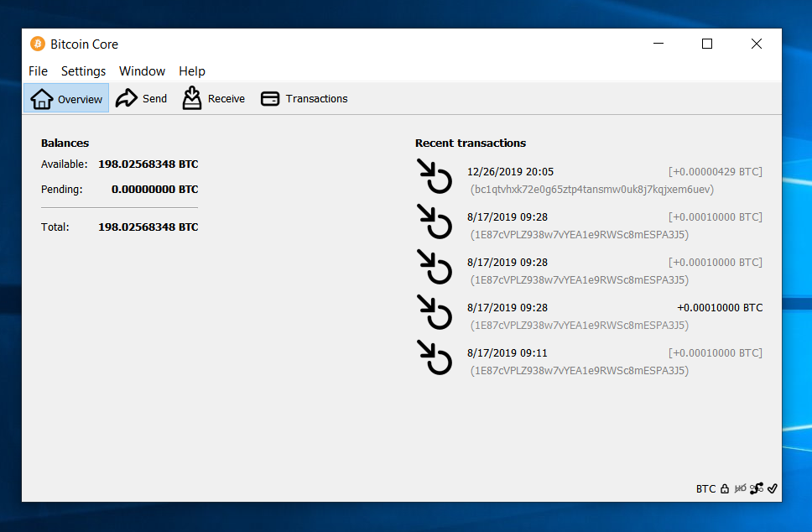Open the BTC unit selector
The height and width of the screenshot is (532, 812).
click(x=705, y=488)
